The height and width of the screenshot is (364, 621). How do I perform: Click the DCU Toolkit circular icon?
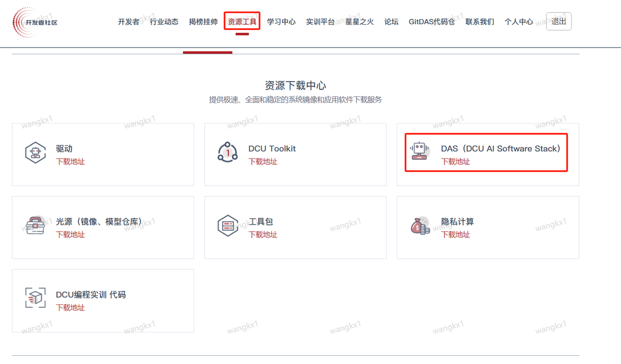tap(228, 153)
